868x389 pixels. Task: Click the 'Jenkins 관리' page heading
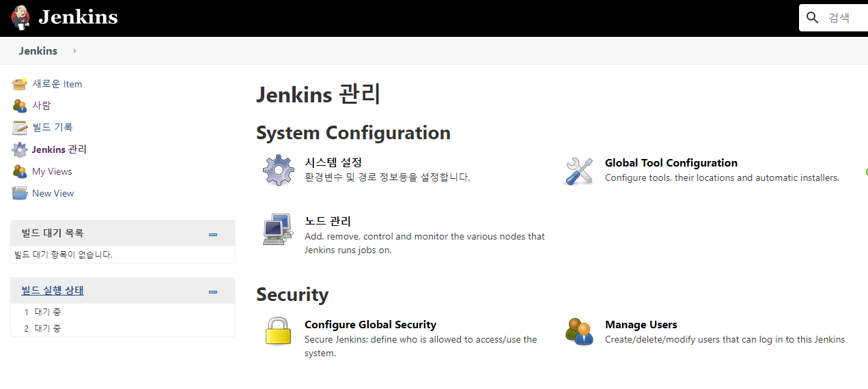click(318, 94)
